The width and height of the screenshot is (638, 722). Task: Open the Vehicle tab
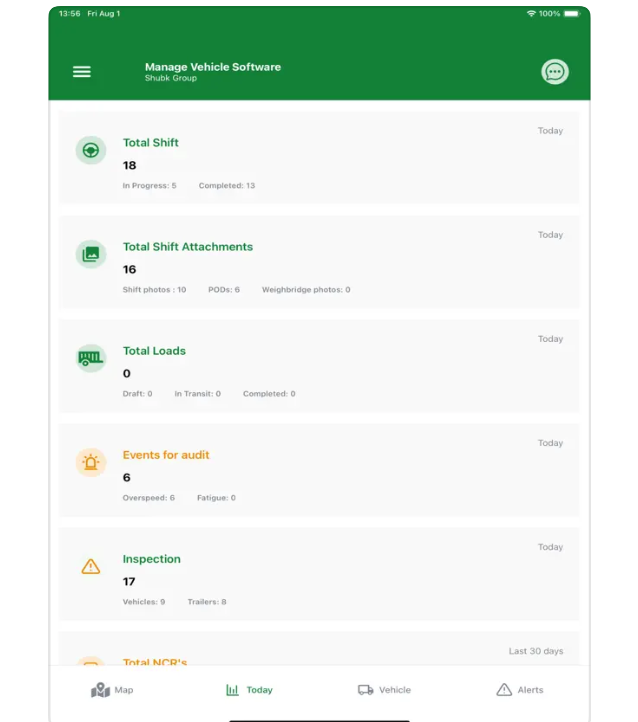click(384, 690)
